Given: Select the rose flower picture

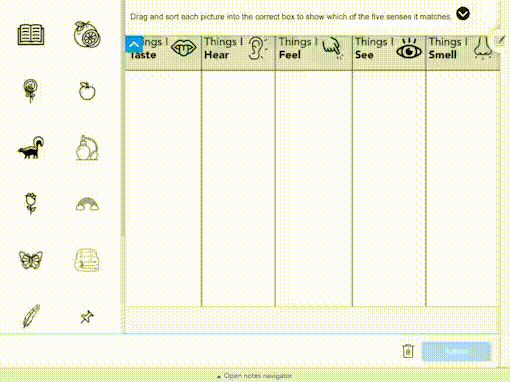Looking at the screenshot, I should [x=31, y=203].
